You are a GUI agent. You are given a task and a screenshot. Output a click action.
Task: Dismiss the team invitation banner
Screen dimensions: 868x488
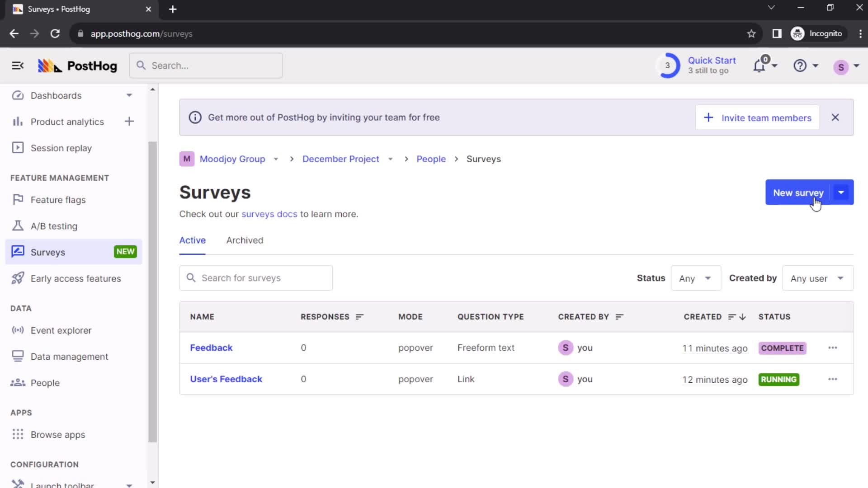tap(835, 117)
